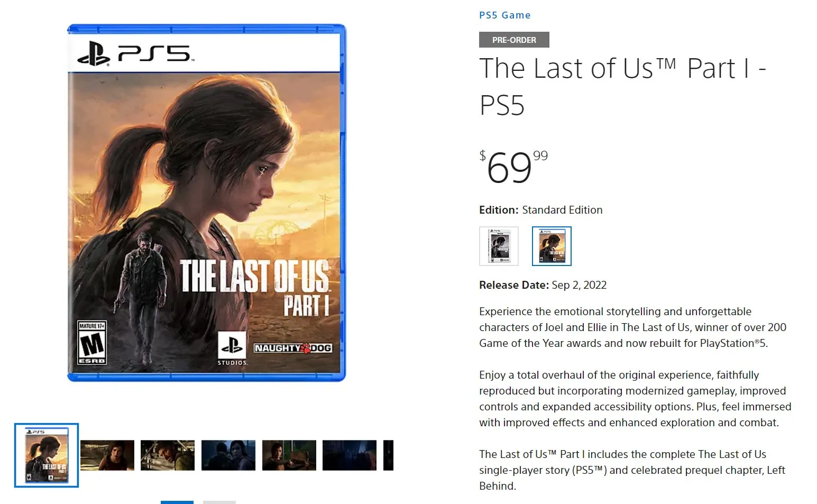
Task: Open the sixth dark scene gallery thumbnail
Action: [350, 455]
